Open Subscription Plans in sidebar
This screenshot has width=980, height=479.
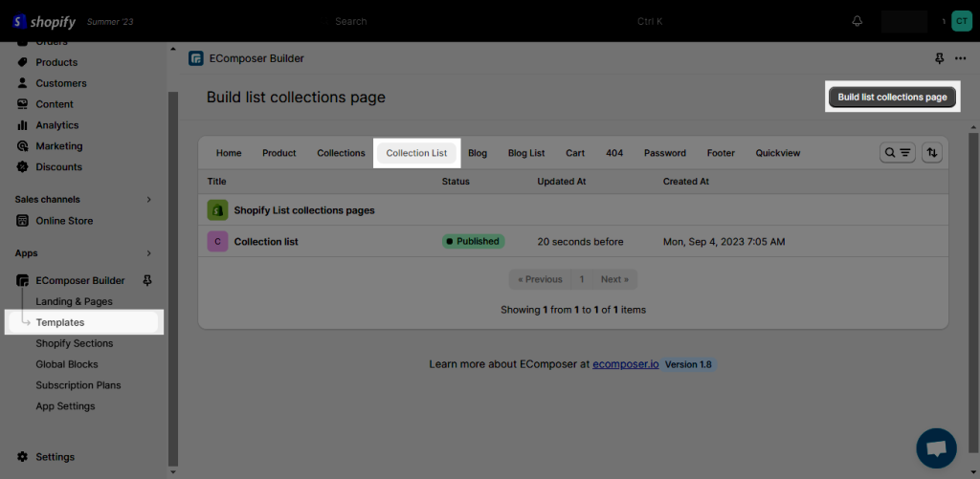[x=78, y=385]
